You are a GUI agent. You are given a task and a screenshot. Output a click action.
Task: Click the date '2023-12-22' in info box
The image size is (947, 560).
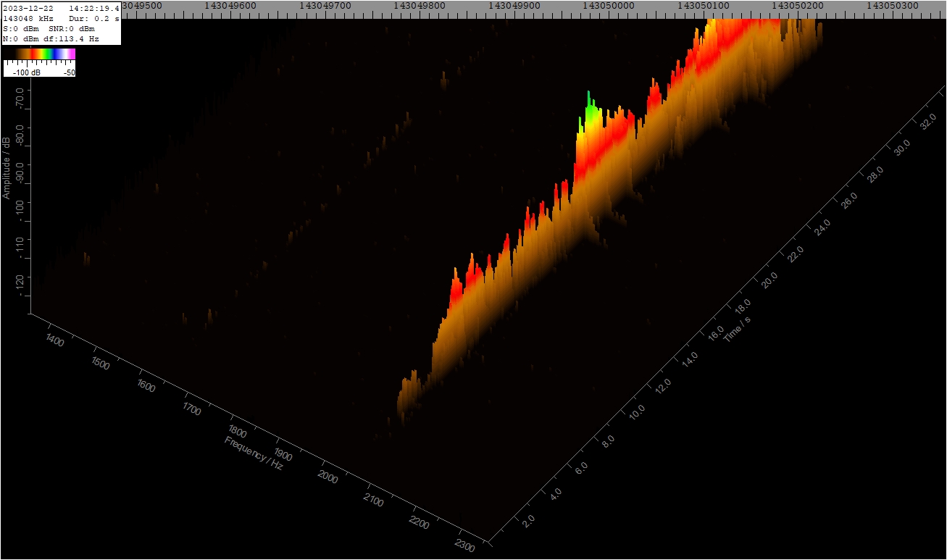tap(28, 9)
